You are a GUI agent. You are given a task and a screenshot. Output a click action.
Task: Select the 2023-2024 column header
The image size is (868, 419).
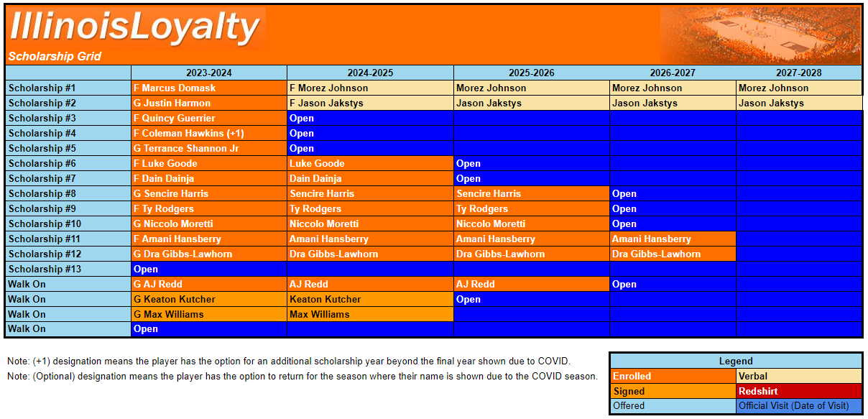[x=208, y=73]
